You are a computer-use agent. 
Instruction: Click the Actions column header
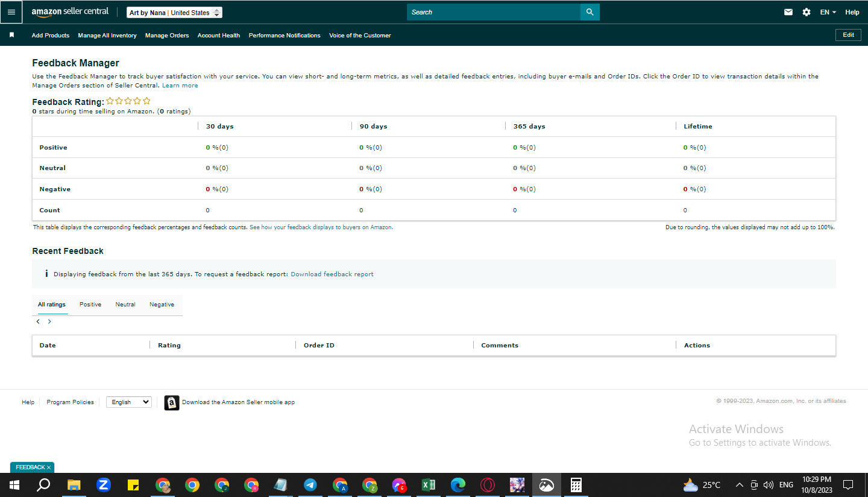point(697,346)
